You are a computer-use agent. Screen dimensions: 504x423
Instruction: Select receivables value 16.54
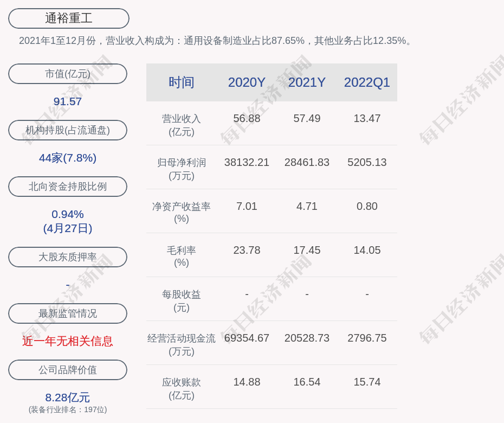point(307,382)
